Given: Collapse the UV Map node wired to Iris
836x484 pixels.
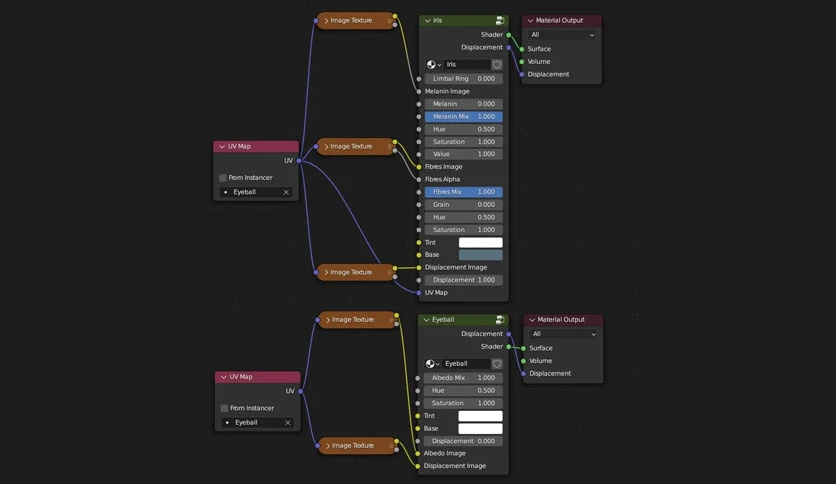Looking at the screenshot, I should pos(222,147).
